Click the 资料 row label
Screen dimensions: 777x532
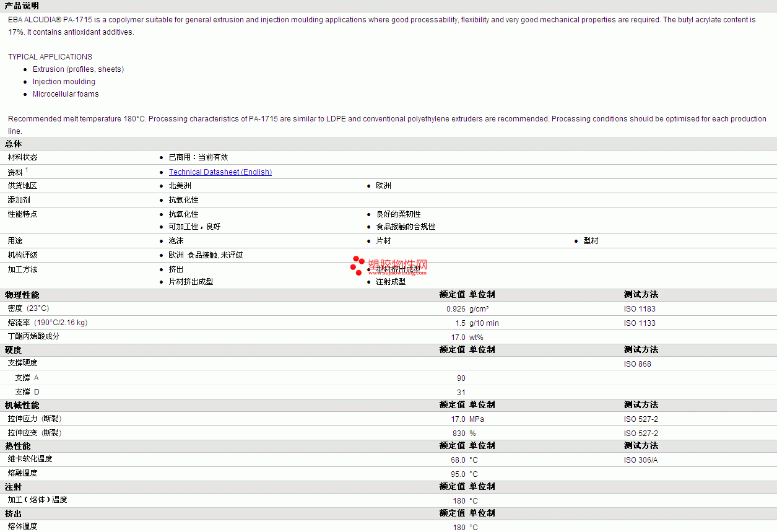15,172
